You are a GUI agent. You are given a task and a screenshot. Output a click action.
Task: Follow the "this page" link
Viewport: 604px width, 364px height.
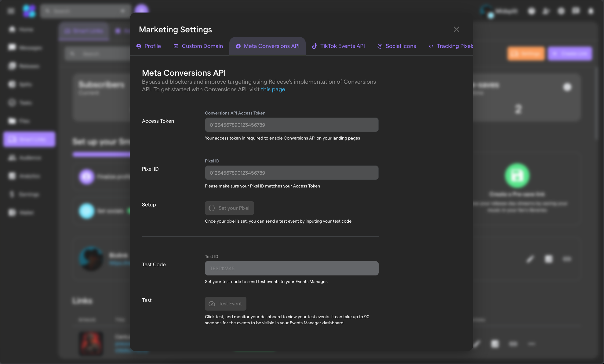click(x=273, y=89)
